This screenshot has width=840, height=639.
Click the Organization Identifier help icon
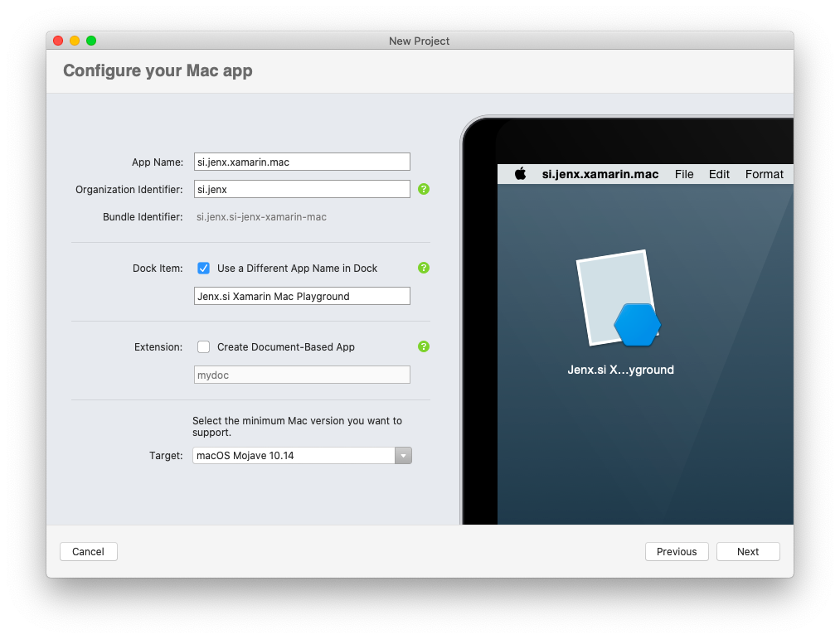coord(423,189)
